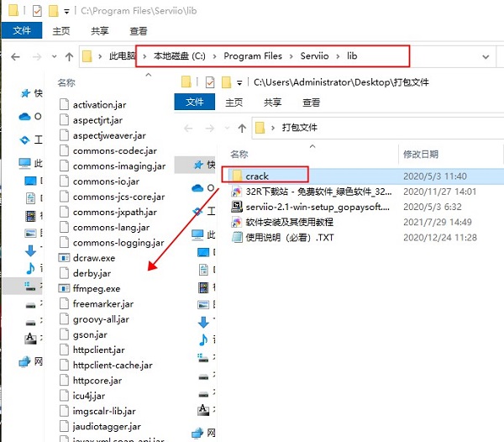Open recent locations dropdown in lib window
This screenshot has width=504, height=442.
point(54,56)
